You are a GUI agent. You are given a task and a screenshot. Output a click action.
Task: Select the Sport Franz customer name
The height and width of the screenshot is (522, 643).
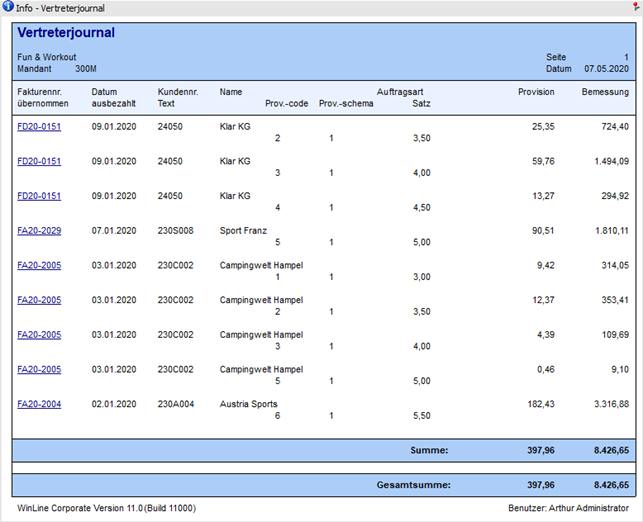(243, 231)
